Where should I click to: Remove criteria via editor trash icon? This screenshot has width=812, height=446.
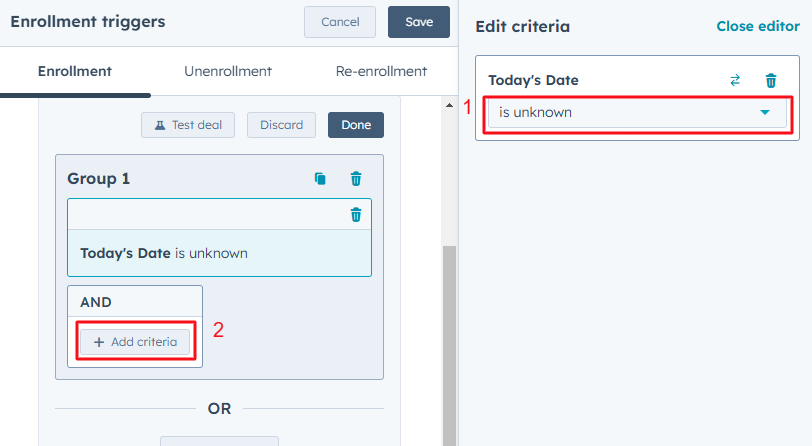[x=770, y=81]
